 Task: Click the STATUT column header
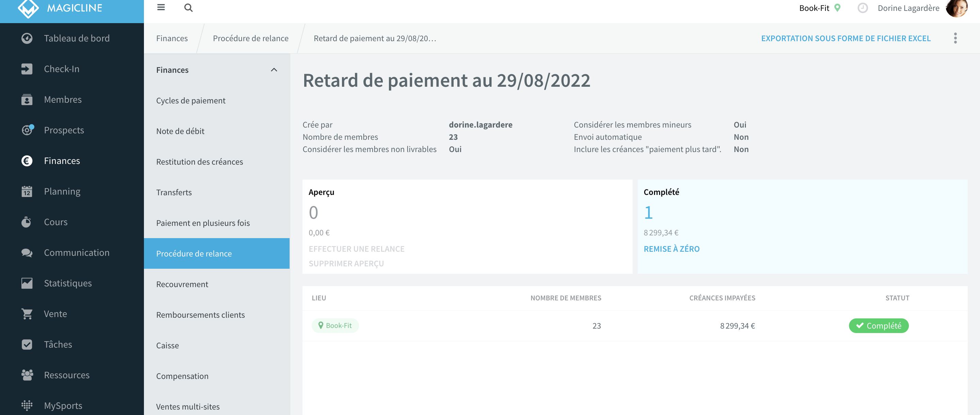click(x=897, y=298)
